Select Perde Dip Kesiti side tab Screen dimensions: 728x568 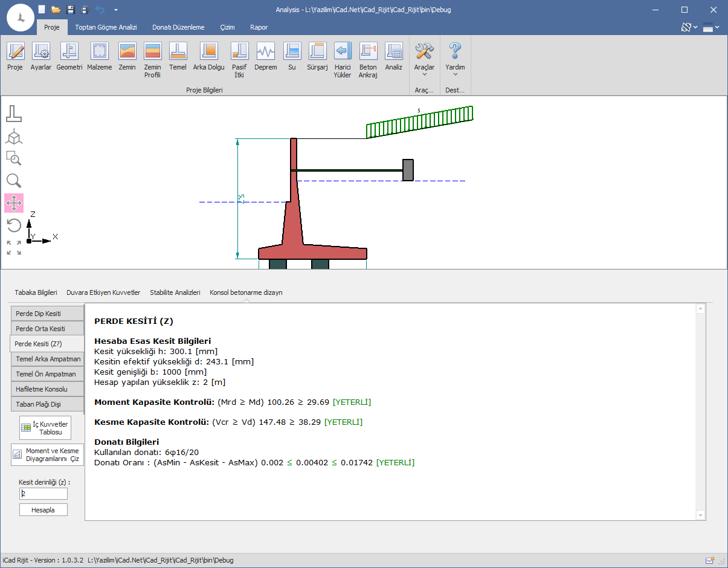click(x=47, y=314)
